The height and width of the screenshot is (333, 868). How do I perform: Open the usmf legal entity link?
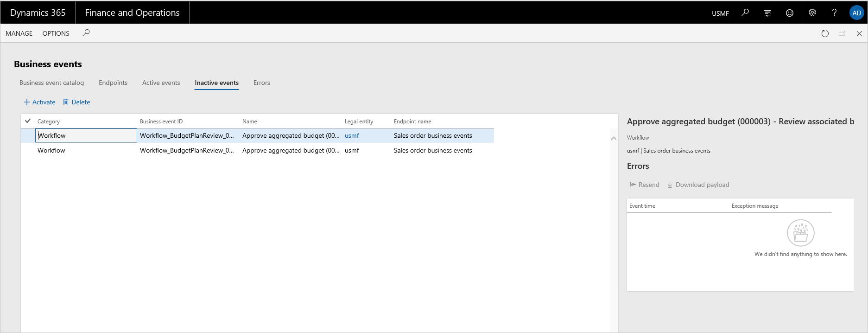coord(352,135)
